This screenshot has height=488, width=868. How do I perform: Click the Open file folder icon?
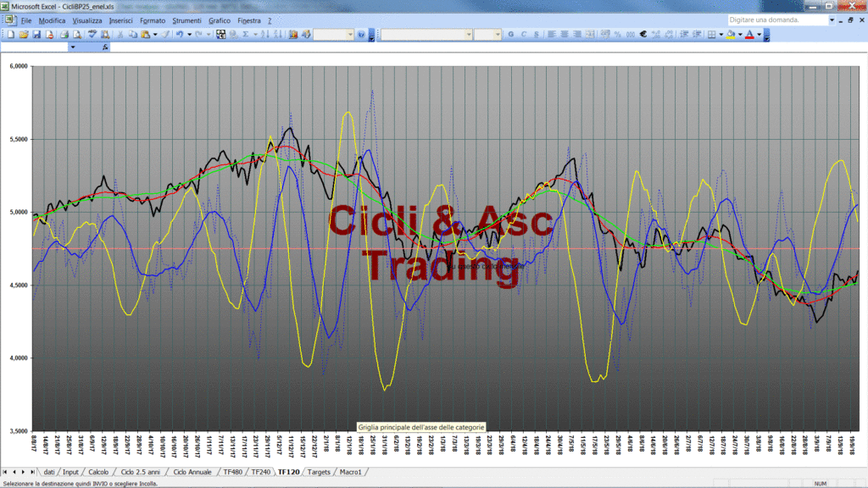tap(24, 34)
